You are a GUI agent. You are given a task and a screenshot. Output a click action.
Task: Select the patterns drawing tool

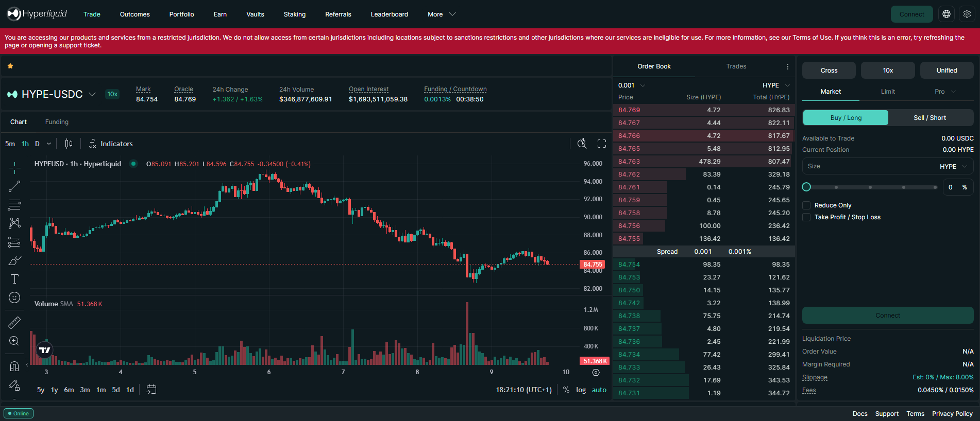click(14, 223)
